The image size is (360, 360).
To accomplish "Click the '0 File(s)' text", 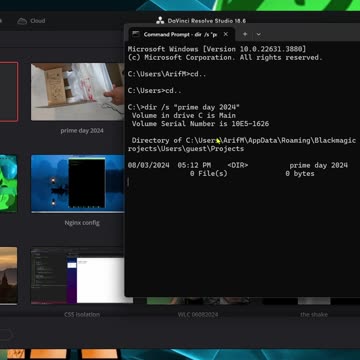I will [x=209, y=174].
